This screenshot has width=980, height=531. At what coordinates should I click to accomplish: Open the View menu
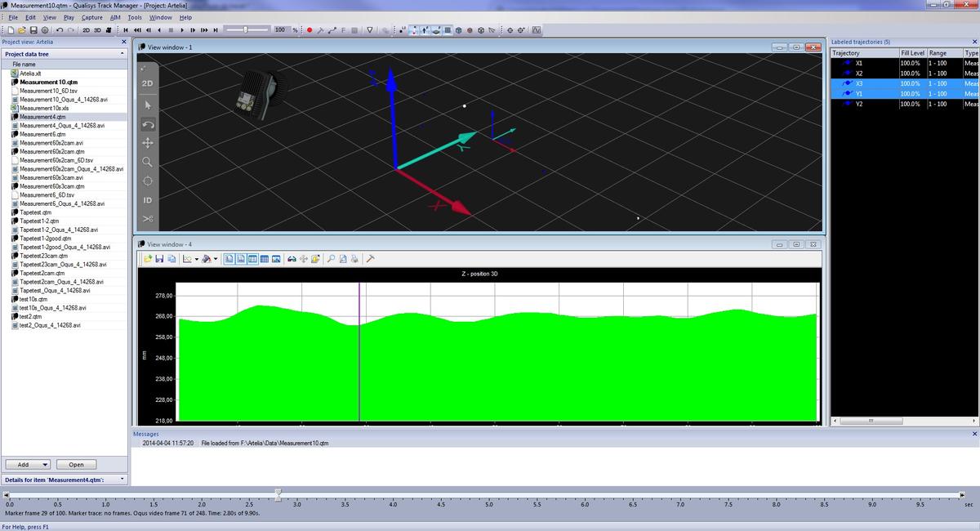(49, 17)
